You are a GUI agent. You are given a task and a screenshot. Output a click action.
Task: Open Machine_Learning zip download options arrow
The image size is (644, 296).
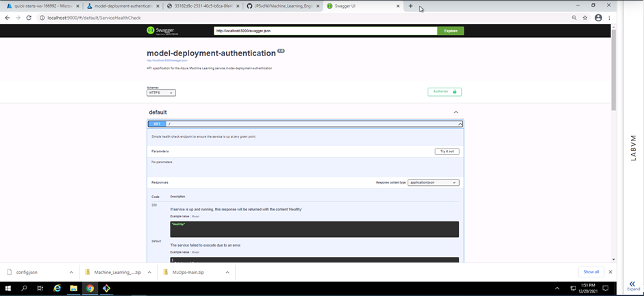(149, 272)
